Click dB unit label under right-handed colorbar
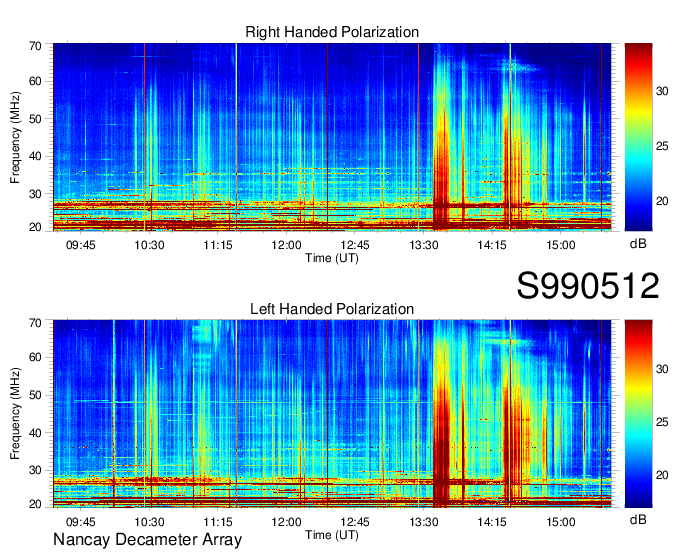 tap(638, 244)
